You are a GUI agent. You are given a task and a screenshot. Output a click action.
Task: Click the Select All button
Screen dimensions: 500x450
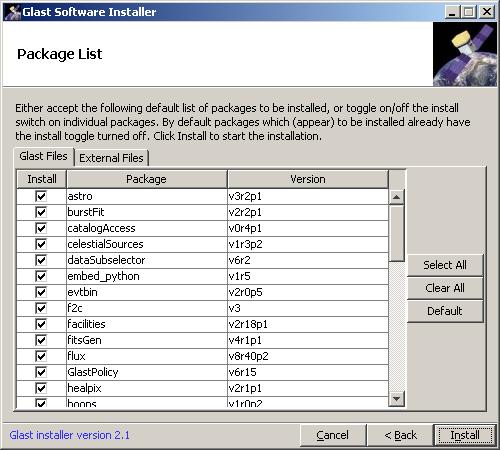coord(445,265)
